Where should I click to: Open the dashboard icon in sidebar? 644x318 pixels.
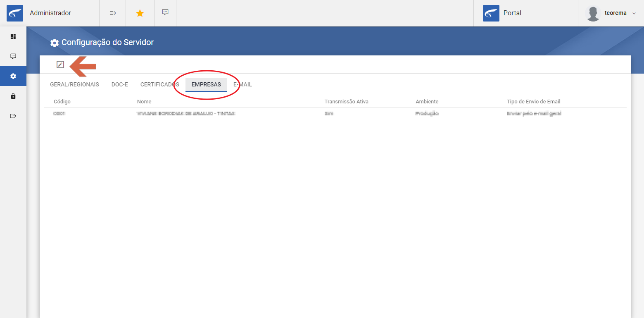tap(13, 36)
